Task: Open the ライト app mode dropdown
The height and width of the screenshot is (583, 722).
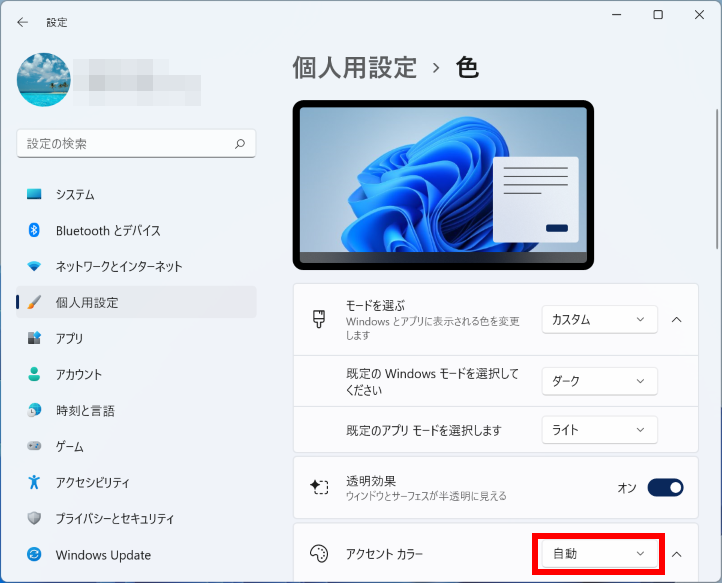Action: tap(599, 430)
